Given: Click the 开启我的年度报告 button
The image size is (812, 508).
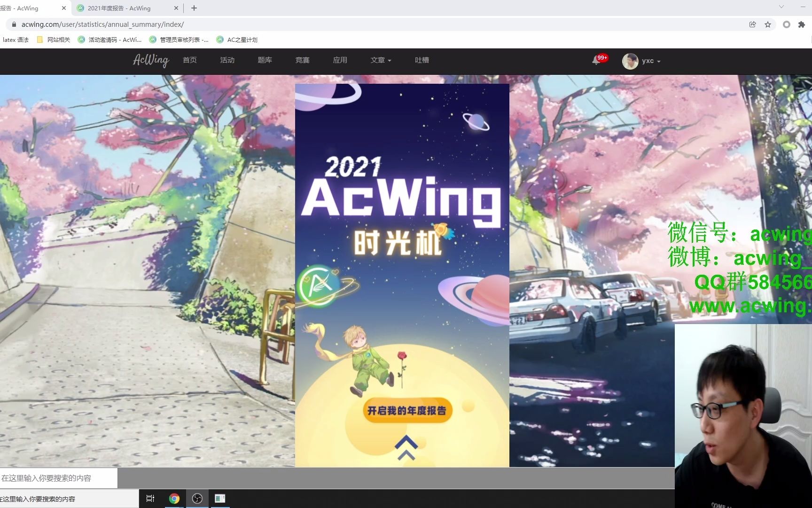Looking at the screenshot, I should [407, 411].
